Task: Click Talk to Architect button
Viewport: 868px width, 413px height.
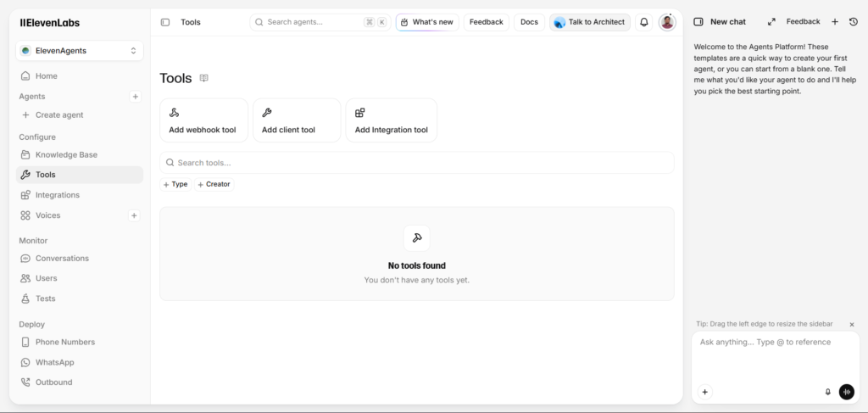Action: (x=590, y=22)
